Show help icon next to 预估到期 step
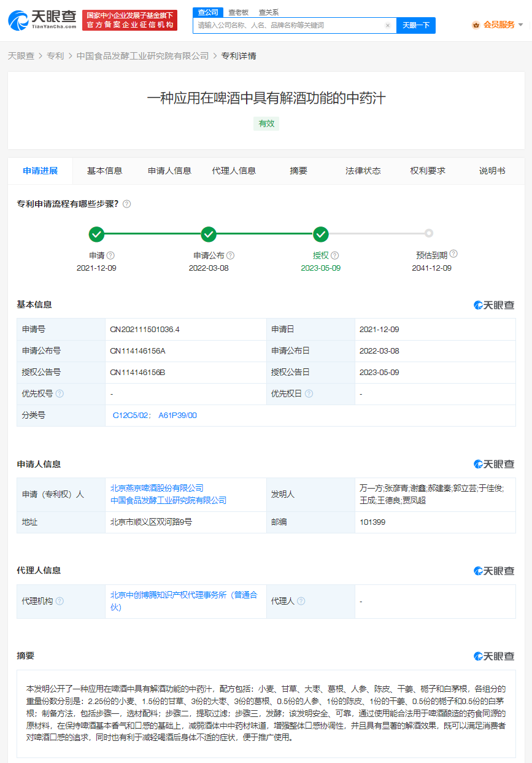The height and width of the screenshot is (763, 532). [453, 254]
